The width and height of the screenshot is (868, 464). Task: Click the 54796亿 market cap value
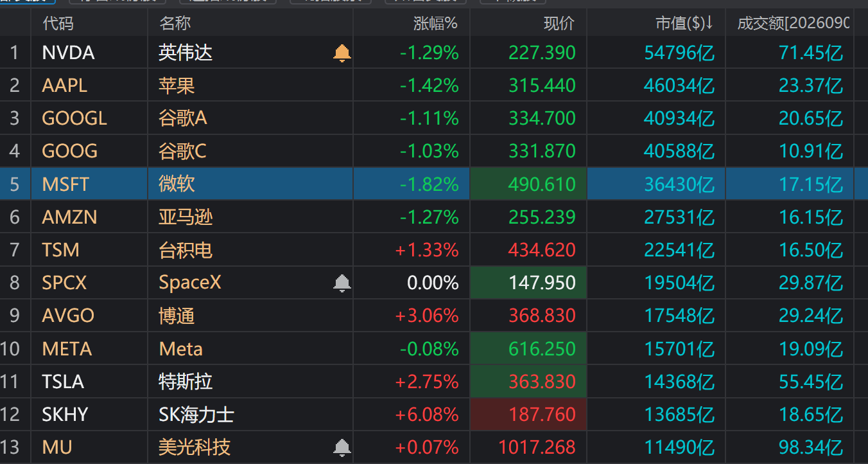tap(680, 53)
